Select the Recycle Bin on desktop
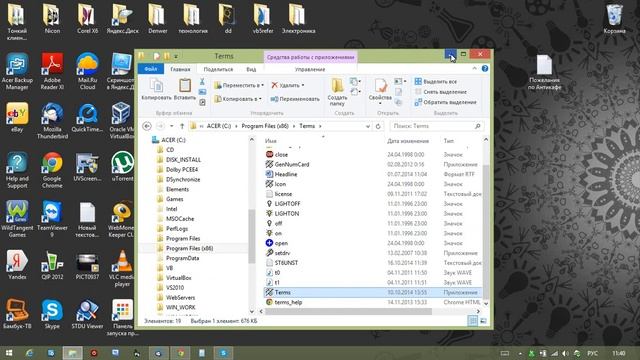640x360 pixels. click(614, 19)
